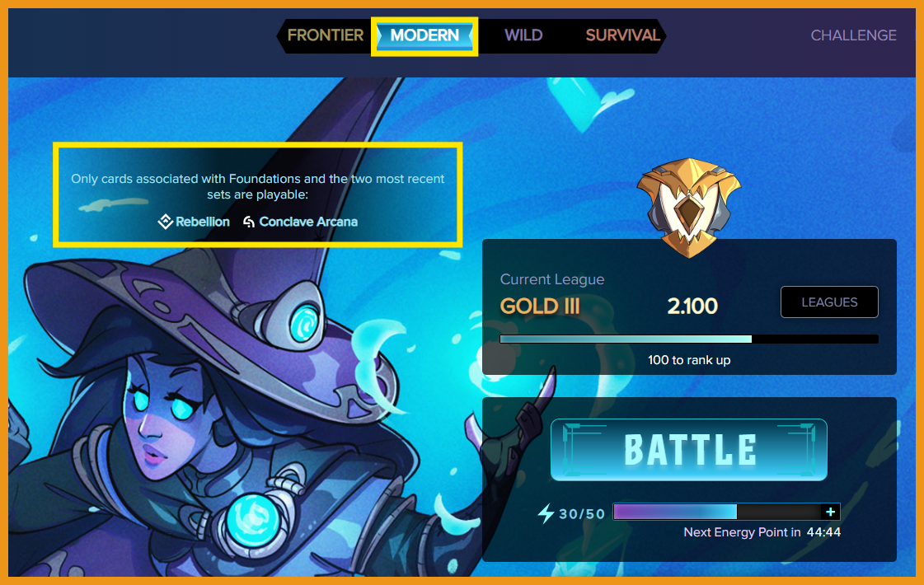Viewport: 924px width, 585px height.
Task: Click the 2.100 rating value
Action: [692, 307]
